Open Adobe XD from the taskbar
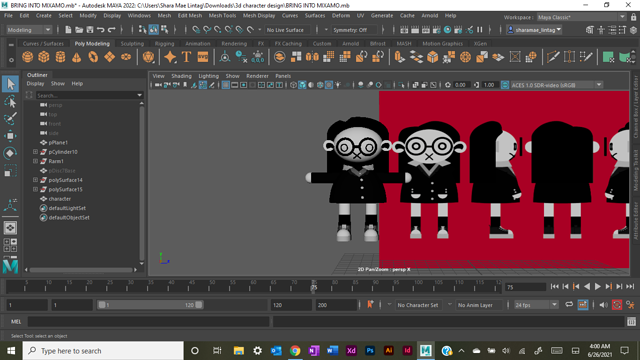Viewport: 640px width, 360px height. (x=351, y=351)
